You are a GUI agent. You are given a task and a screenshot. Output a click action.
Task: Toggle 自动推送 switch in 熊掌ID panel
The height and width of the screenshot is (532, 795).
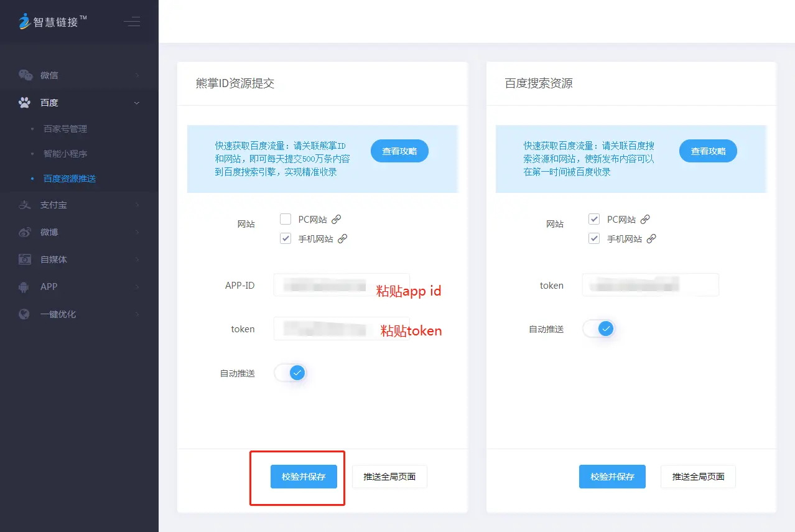click(x=291, y=373)
